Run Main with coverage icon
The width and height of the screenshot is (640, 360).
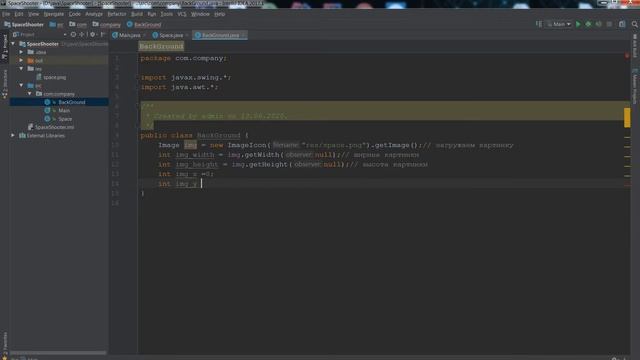tap(598, 24)
